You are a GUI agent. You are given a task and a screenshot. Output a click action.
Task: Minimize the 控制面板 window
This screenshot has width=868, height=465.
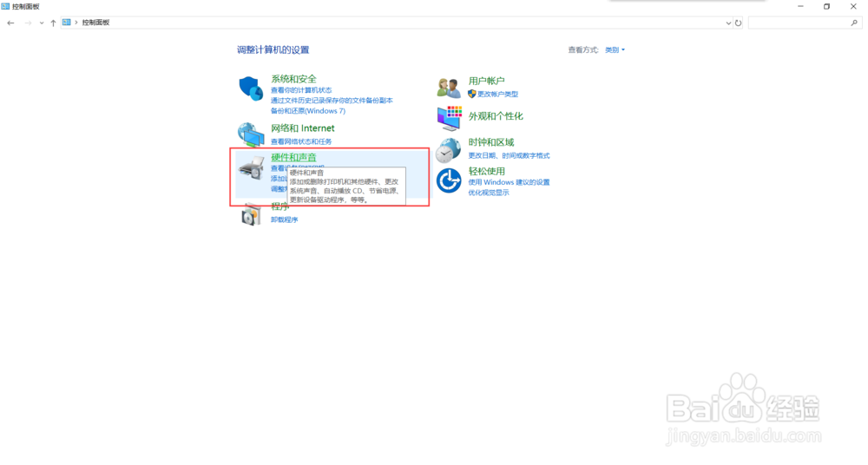800,7
